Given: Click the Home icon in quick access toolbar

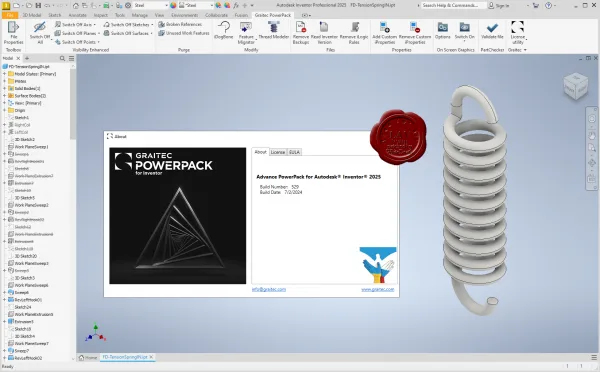Looking at the screenshot, I should [76, 5].
